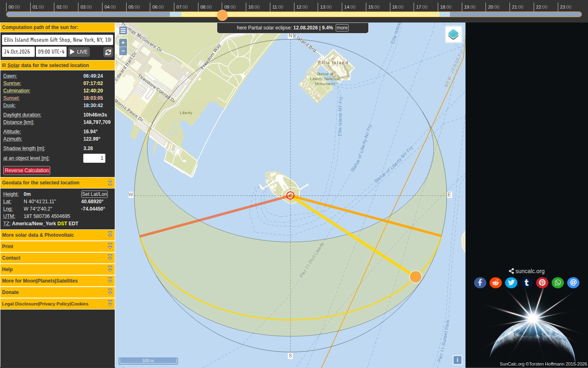588x368 pixels.
Task: Open suncalc.org share link
Action: (x=527, y=271)
